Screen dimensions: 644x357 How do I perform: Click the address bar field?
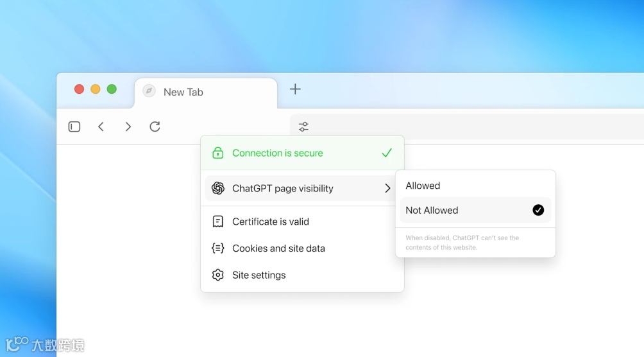click(467, 126)
